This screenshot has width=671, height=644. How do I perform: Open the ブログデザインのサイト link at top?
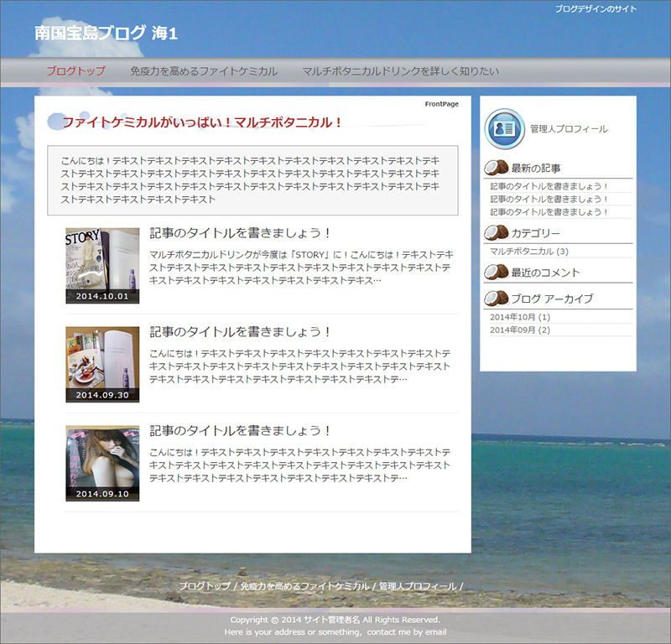click(x=596, y=8)
